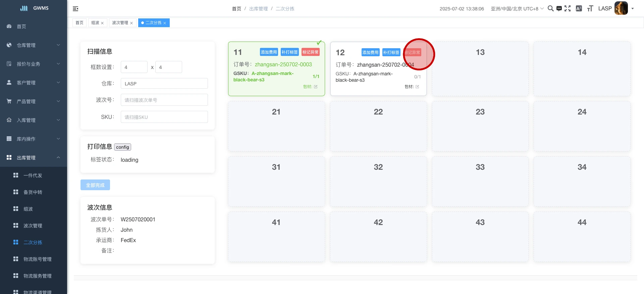Expand the 客户管理 sidebar menu
Viewport: 644px width, 294px height.
coord(34,83)
